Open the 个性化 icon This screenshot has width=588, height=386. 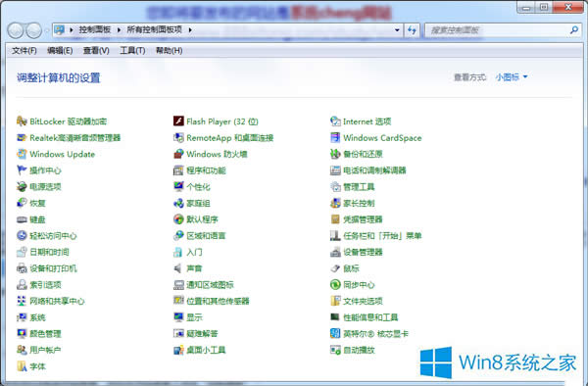178,186
